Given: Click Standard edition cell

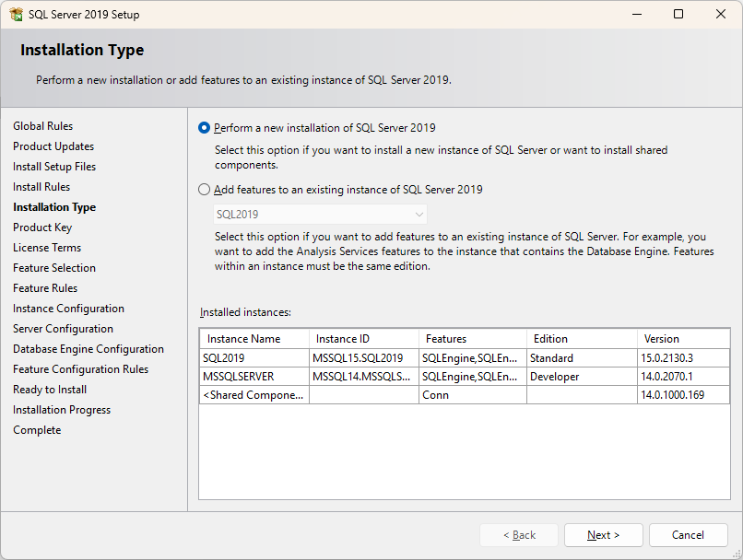Looking at the screenshot, I should click(582, 358).
